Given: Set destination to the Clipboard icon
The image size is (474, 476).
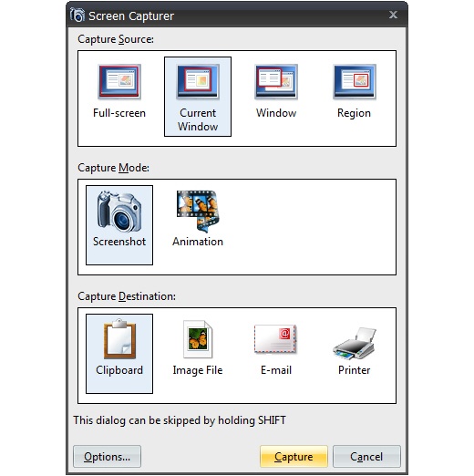Looking at the screenshot, I should pos(119,338).
